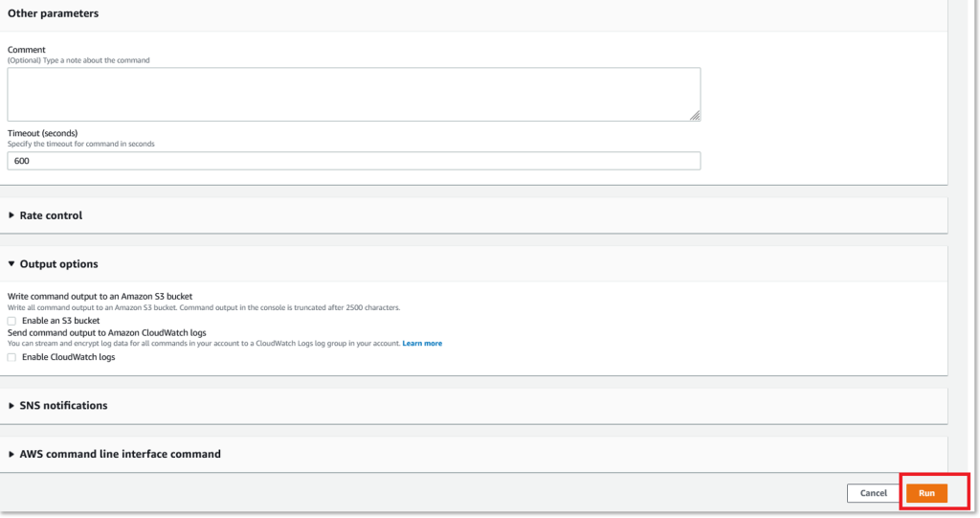The image size is (980, 518).
Task: Cancel the command setup
Action: (x=873, y=493)
